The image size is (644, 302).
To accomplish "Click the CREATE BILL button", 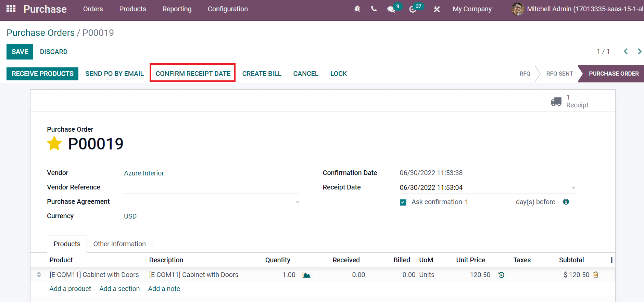I will pos(262,74).
